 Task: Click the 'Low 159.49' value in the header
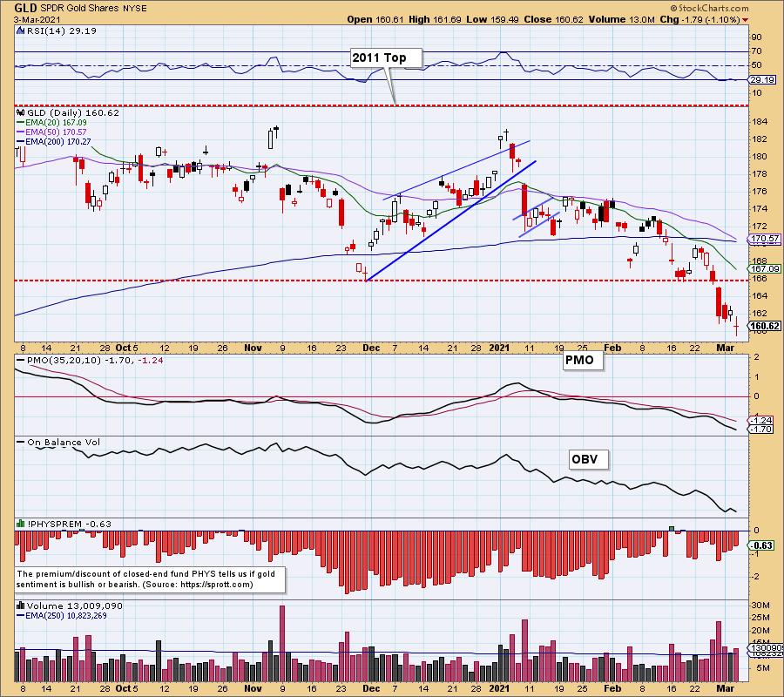click(492, 19)
